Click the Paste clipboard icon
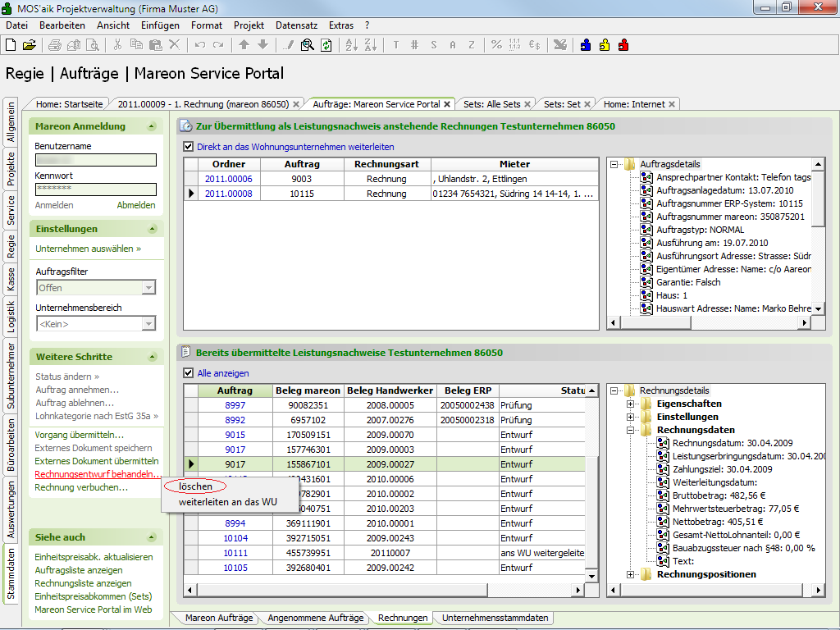This screenshot has width=840, height=630. (155, 45)
